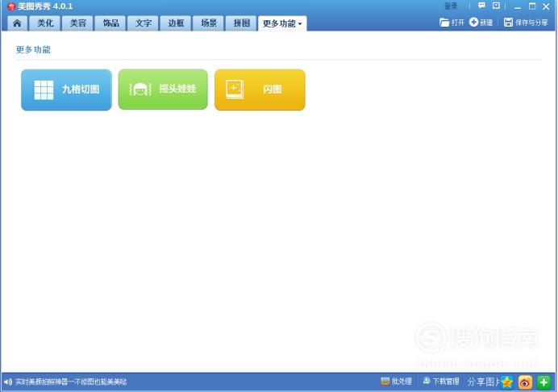Select the 场景 tab
Screen dimensions: 558x392
209,23
